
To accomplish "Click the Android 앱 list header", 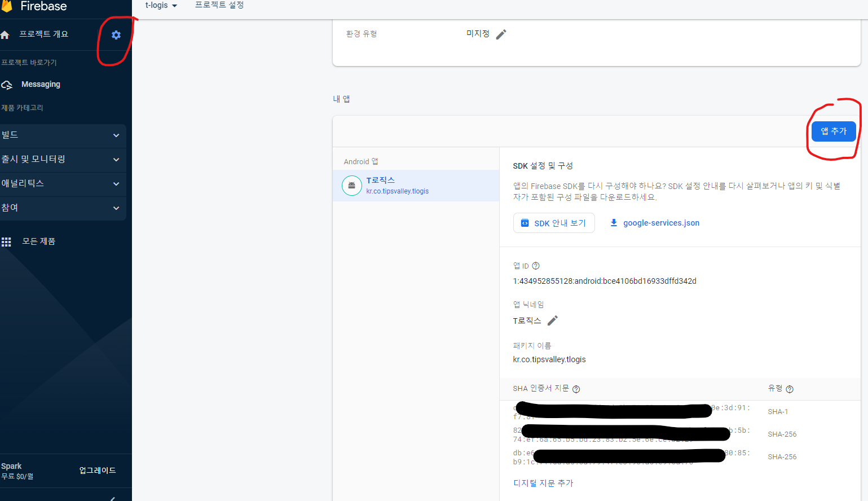I will click(x=361, y=161).
